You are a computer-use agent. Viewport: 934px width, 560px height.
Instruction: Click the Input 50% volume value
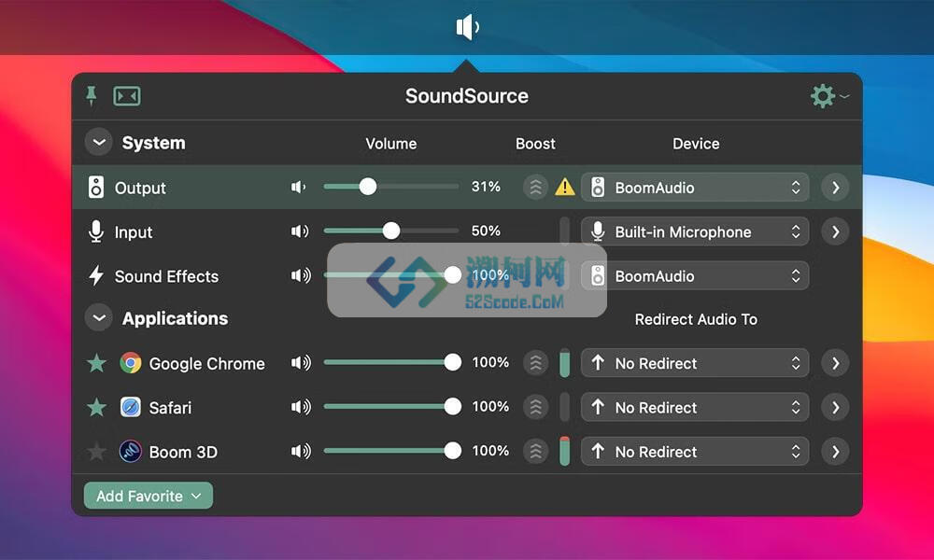(486, 231)
